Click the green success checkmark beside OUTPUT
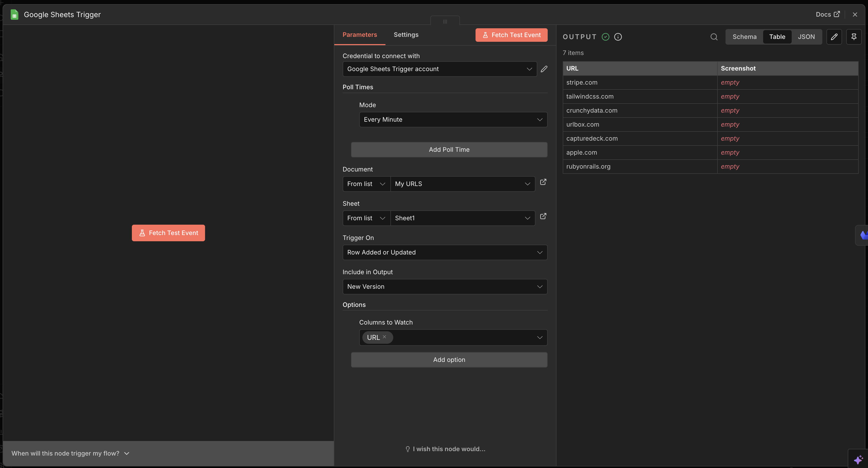Viewport: 868px width, 468px height. pos(605,37)
